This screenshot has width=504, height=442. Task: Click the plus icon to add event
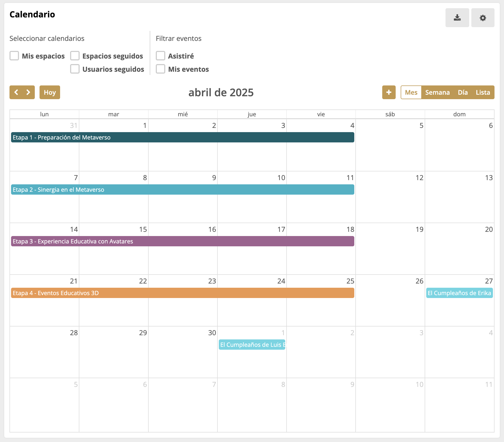click(x=389, y=92)
